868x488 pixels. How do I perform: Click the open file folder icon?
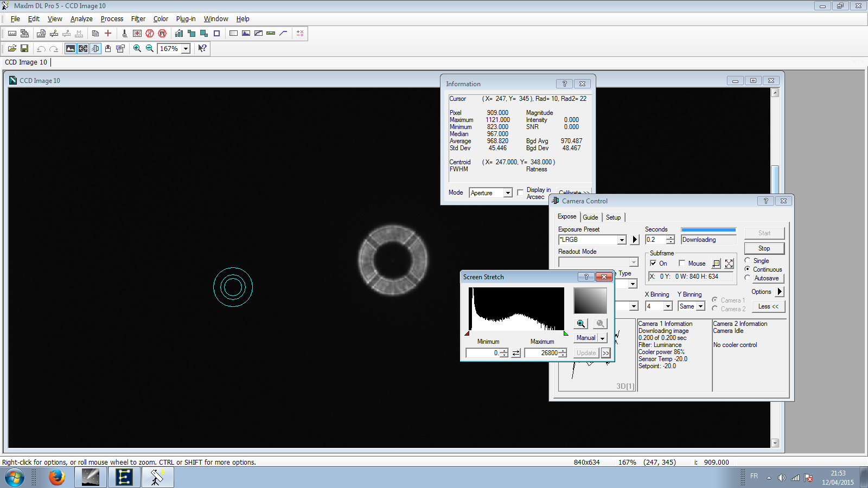12,48
